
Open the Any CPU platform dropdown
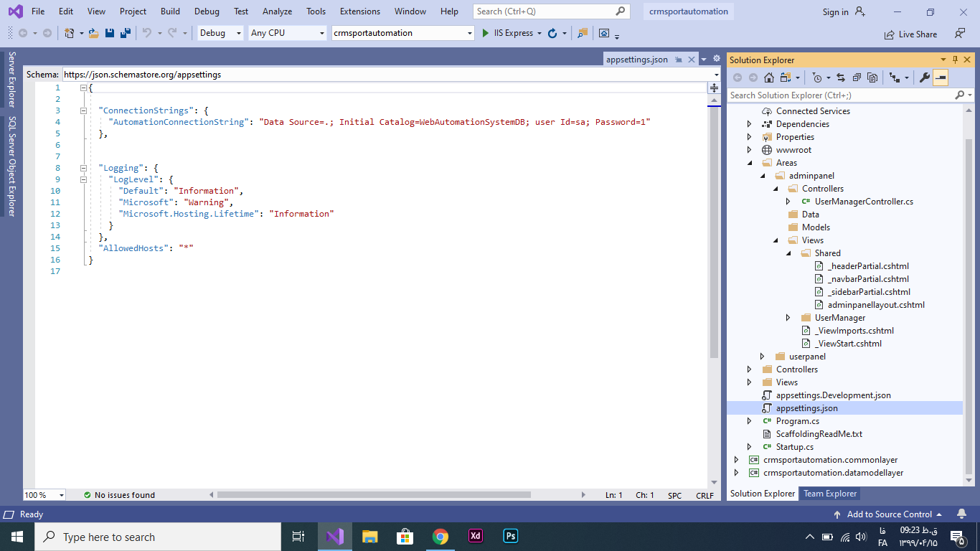(288, 33)
